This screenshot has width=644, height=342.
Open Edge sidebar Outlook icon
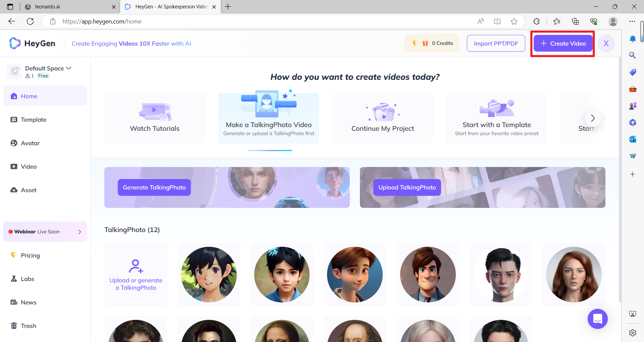[x=633, y=139]
